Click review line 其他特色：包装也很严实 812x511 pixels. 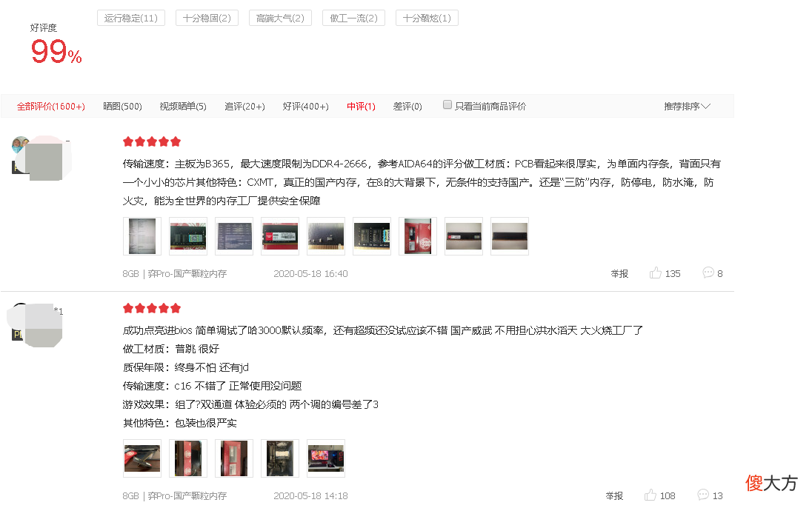tap(180, 423)
